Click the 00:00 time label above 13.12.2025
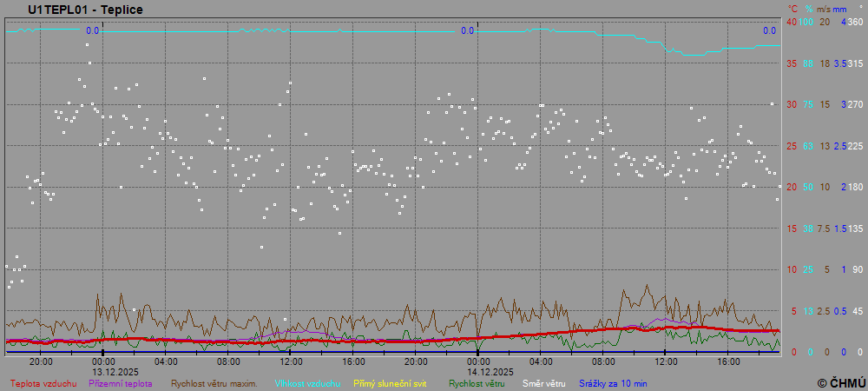The width and height of the screenshot is (868, 391). 103,361
